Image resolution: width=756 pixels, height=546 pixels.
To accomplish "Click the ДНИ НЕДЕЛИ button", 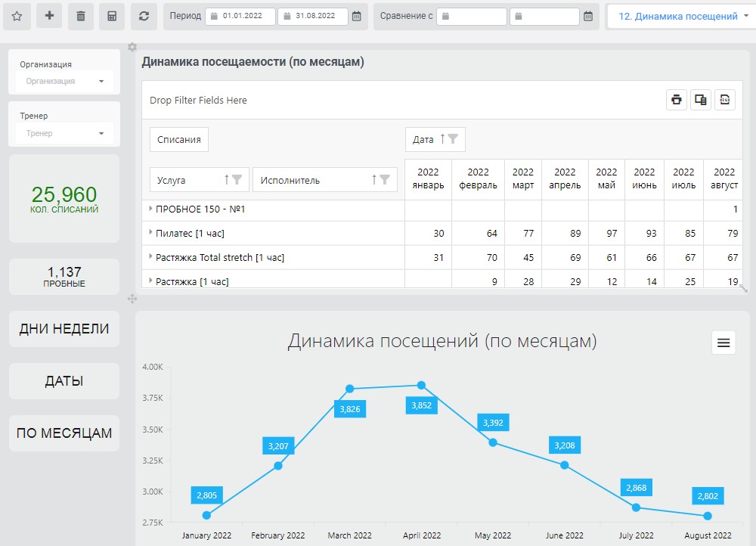I will click(x=64, y=329).
